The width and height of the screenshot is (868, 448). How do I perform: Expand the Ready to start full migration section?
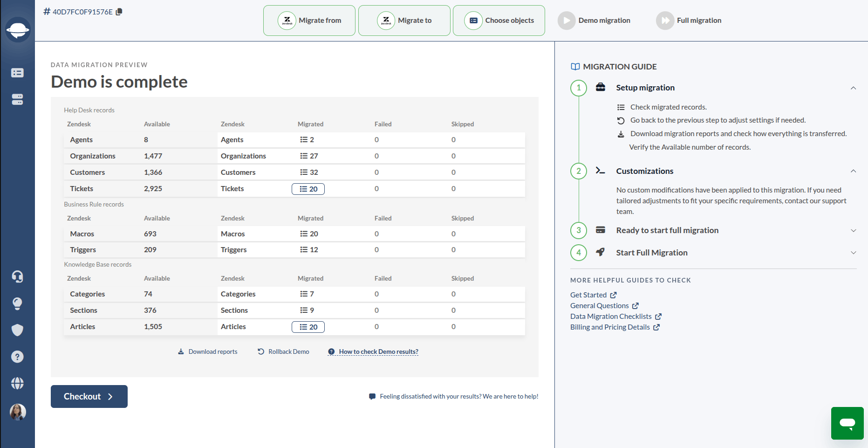pos(853,230)
